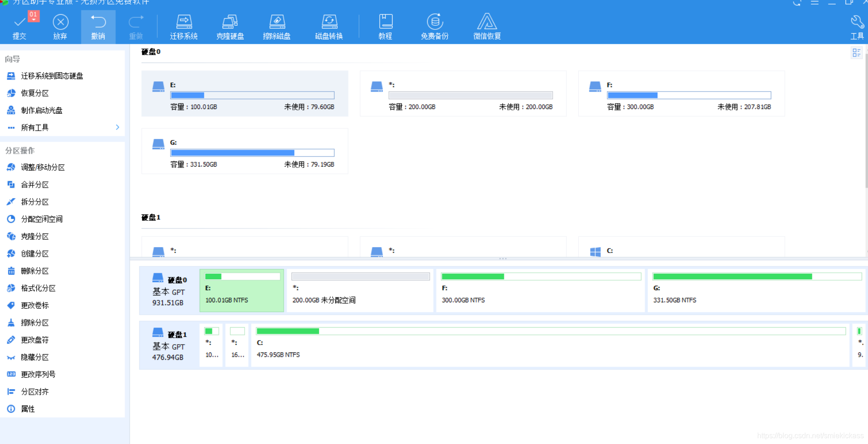Image resolution: width=868 pixels, height=444 pixels.
Task: Click the 硬盘1 section heading
Action: (151, 217)
